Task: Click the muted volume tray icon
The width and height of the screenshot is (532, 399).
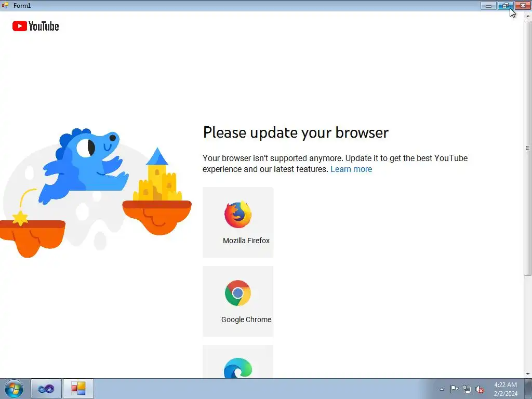Action: click(480, 390)
